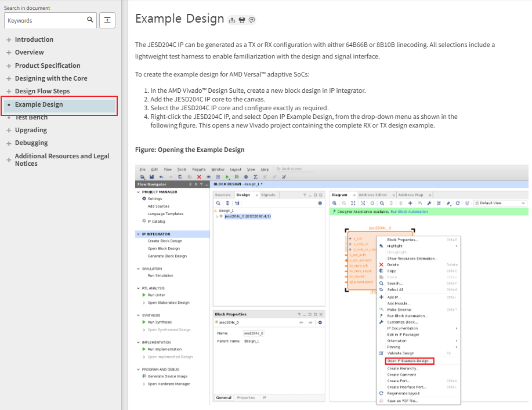532x410 pixels.
Task: Click Add Sources in Flow Navigator
Action: 158,206
